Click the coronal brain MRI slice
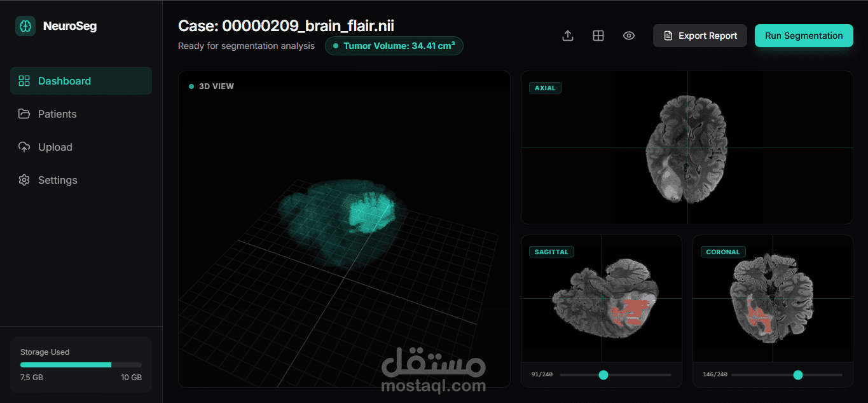Screen dimensions: 868x403 771,298
